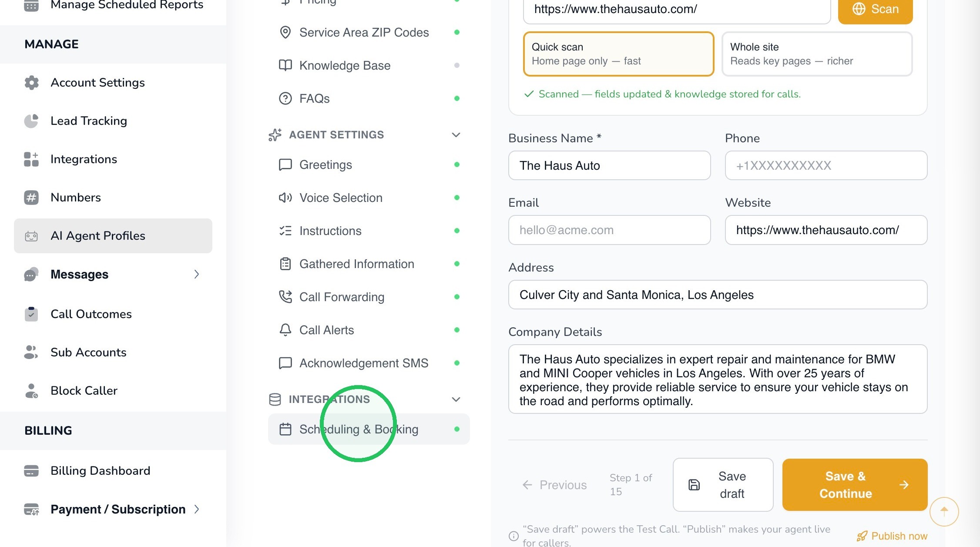Click the Gathered Information clipboard icon
Image resolution: width=980 pixels, height=547 pixels.
[285, 264]
